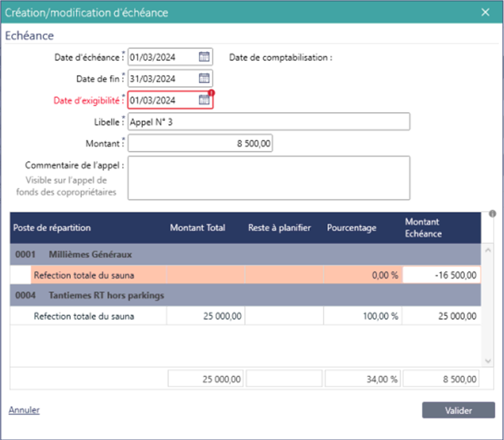
Task: Click the 100,00 % percentage cell
Action: tap(362, 316)
